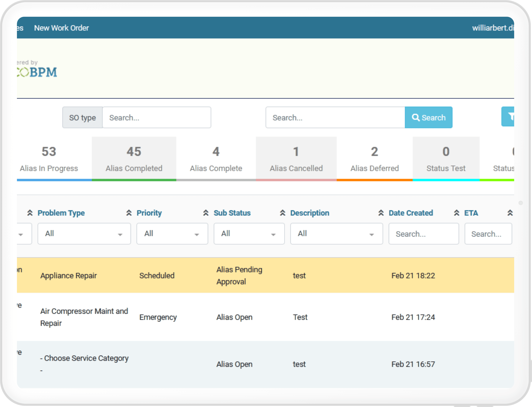532x407 pixels.
Task: Click the ETA search field
Action: (488, 234)
